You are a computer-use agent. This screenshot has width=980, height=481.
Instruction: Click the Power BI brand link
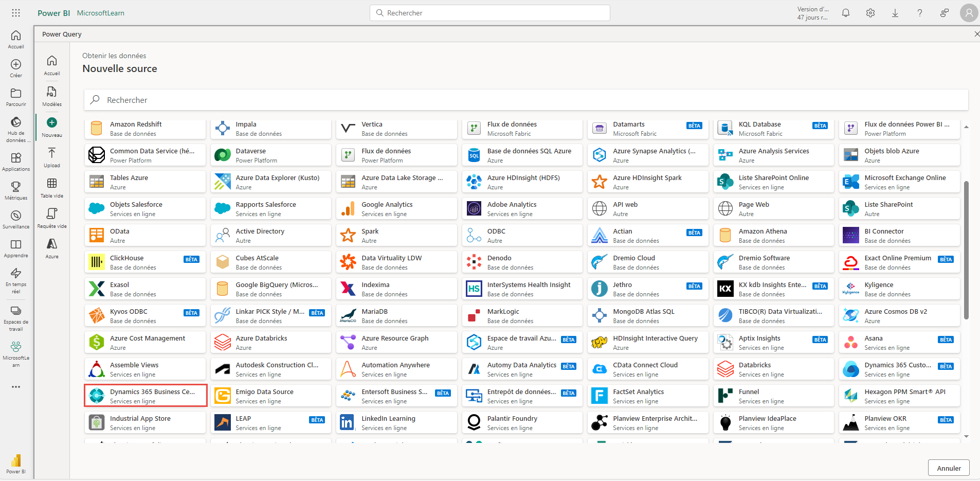(x=53, y=13)
